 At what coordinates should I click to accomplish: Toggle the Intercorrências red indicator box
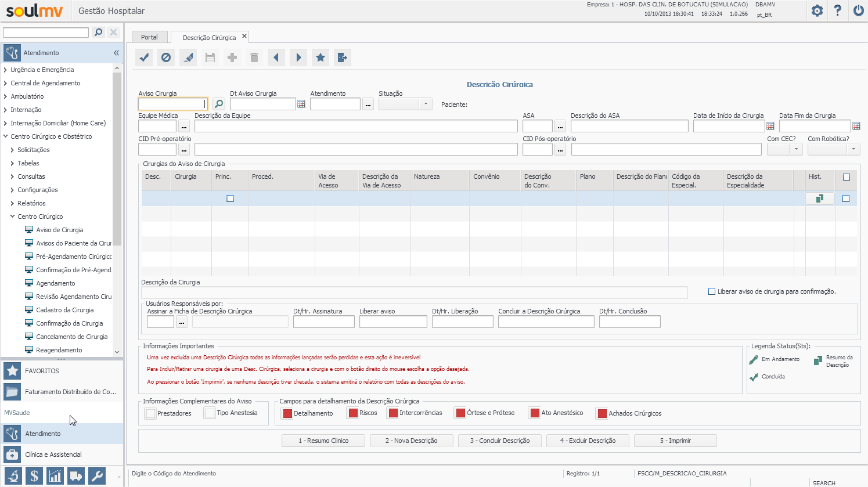click(393, 413)
